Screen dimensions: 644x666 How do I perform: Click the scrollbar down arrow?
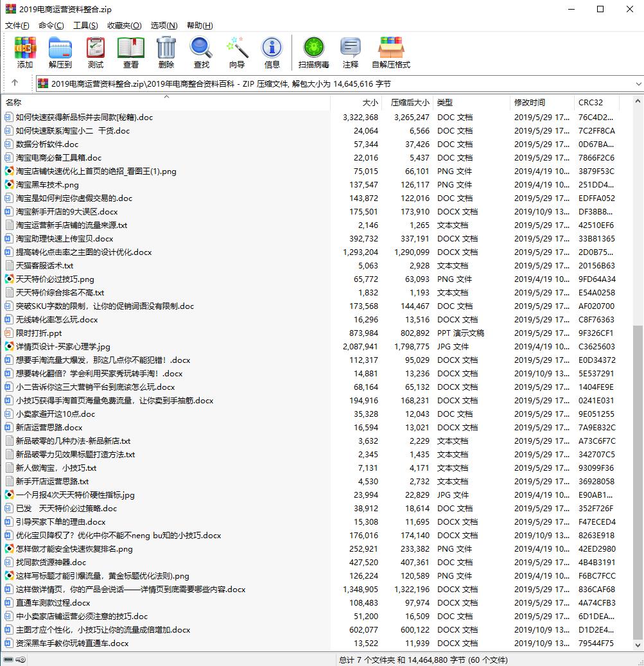pyautogui.click(x=637, y=645)
